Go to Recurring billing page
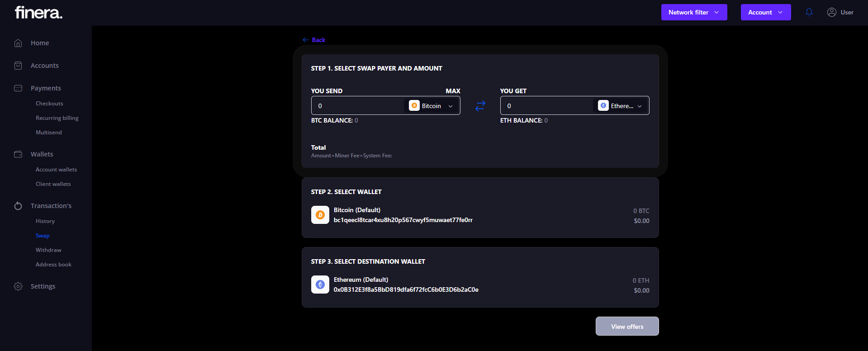Screen dimensions: 868x351 [x=57, y=118]
